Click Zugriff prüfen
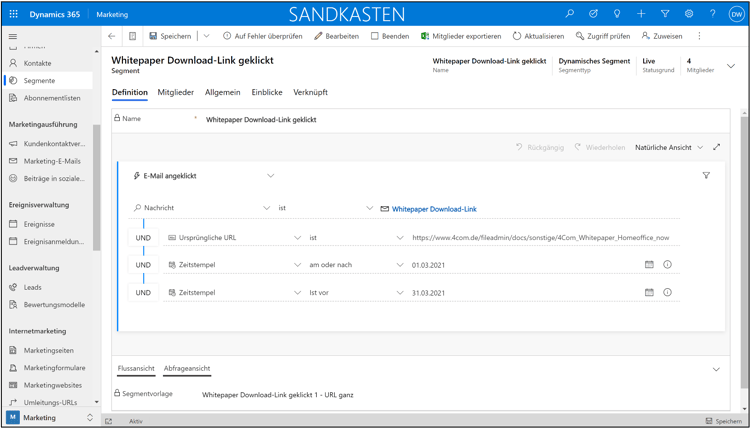750x428 pixels. point(603,36)
